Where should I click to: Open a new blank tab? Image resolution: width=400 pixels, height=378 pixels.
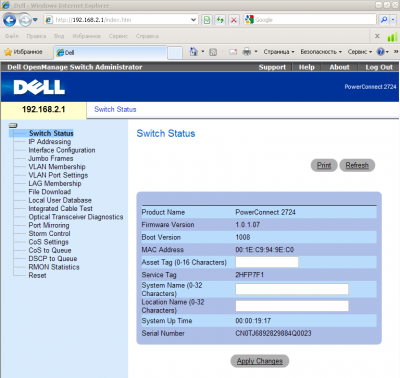175,53
